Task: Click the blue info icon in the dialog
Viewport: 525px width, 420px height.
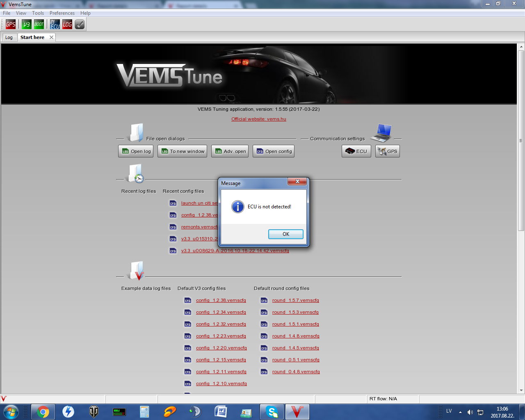Action: (x=238, y=207)
